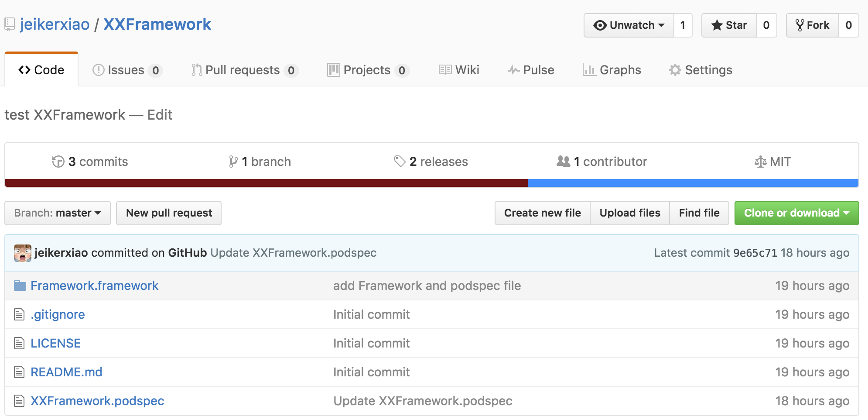Open the repository Settings tab

[701, 70]
